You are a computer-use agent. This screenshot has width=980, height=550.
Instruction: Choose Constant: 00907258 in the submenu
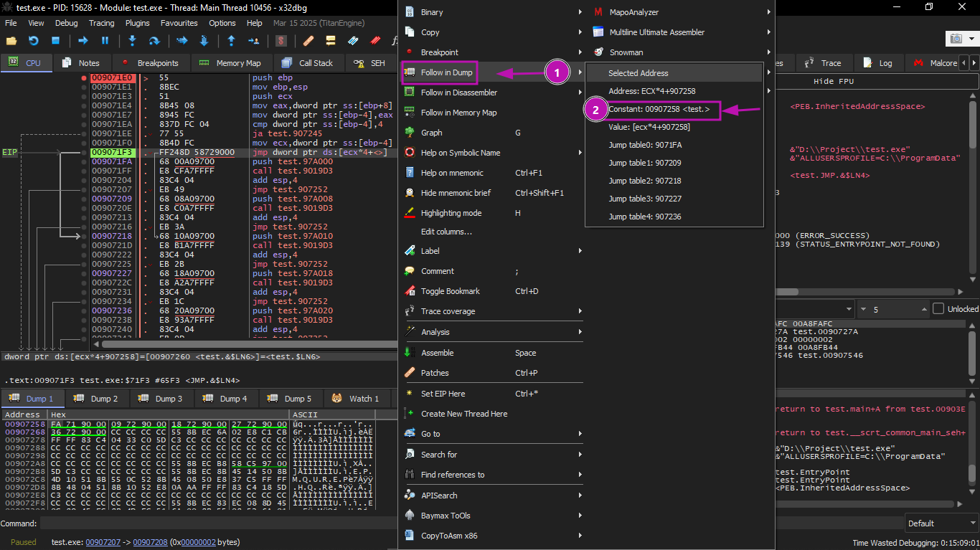coord(659,109)
